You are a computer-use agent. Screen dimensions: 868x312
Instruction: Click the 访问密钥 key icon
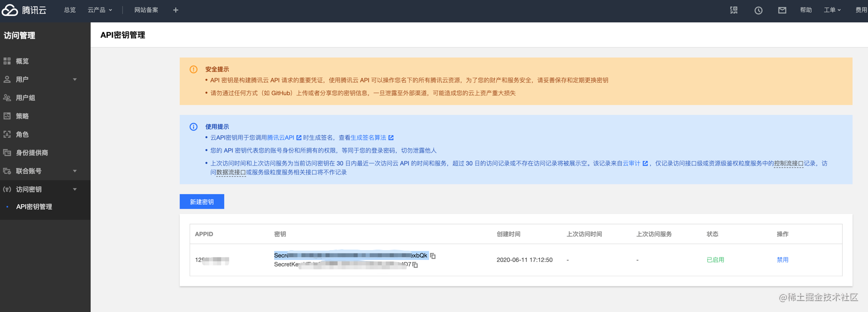coord(7,189)
